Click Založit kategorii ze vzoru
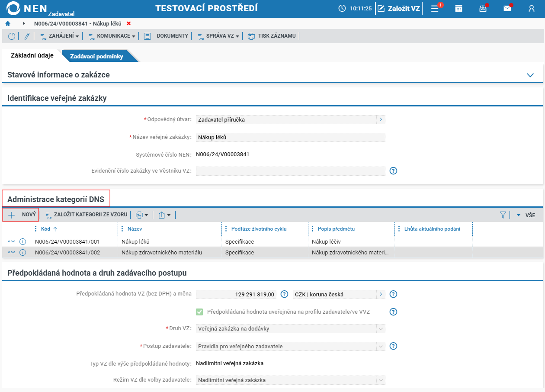Viewport: 545px width, 392px height. coord(86,215)
